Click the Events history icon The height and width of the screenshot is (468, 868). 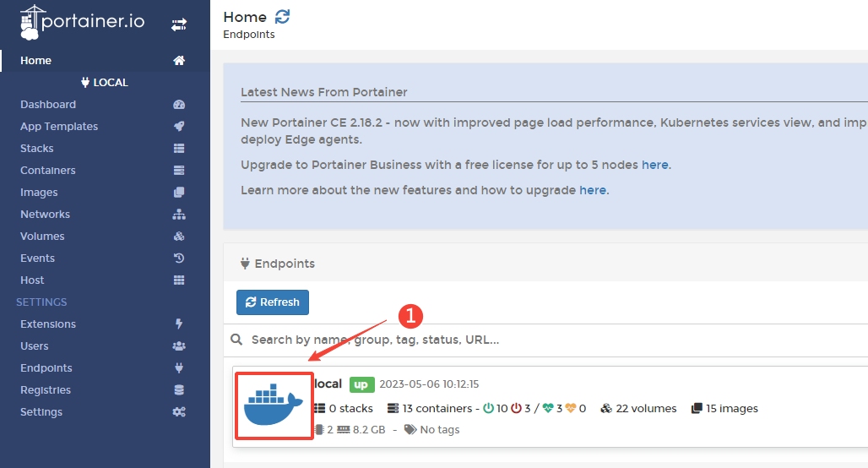[x=179, y=258]
